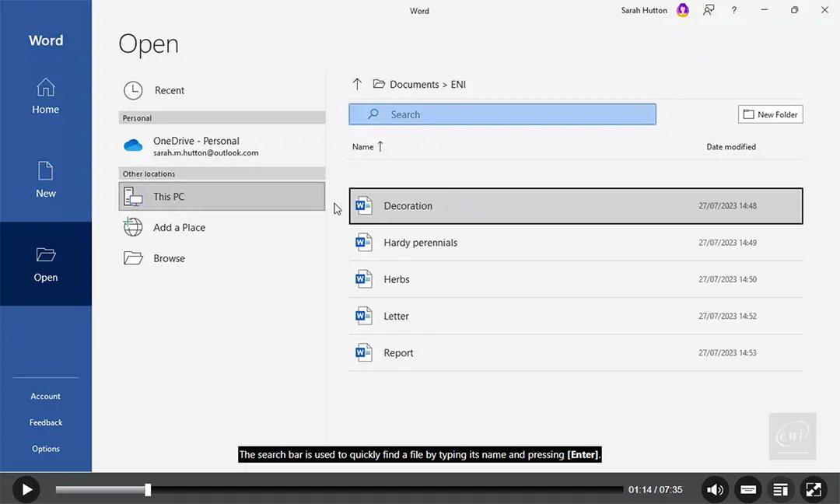Seek the video progress bar slider
This screenshot has width=840, height=504.
tap(148, 490)
